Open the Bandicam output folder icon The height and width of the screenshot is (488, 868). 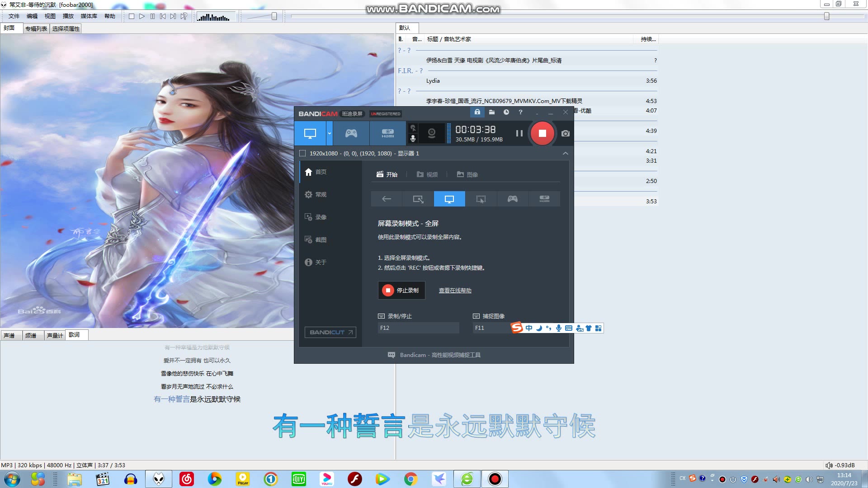[492, 112]
